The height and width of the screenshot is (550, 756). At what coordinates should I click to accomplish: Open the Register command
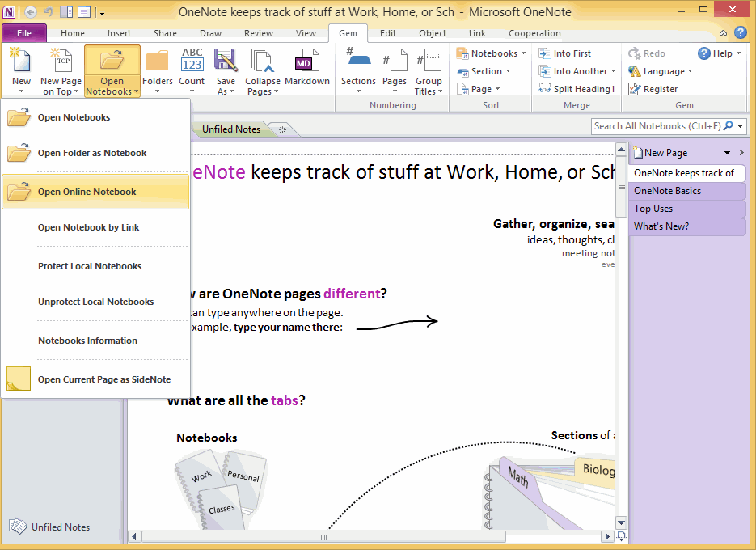coord(653,89)
